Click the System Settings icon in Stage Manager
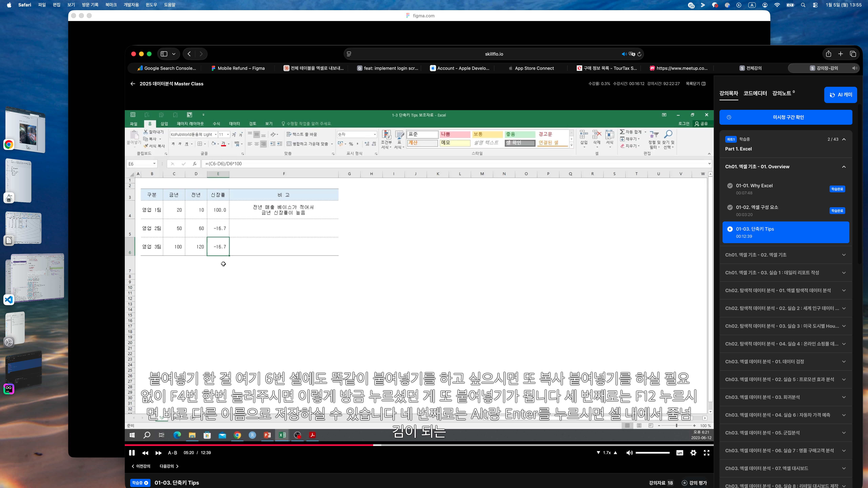The width and height of the screenshot is (868, 488). (9, 342)
